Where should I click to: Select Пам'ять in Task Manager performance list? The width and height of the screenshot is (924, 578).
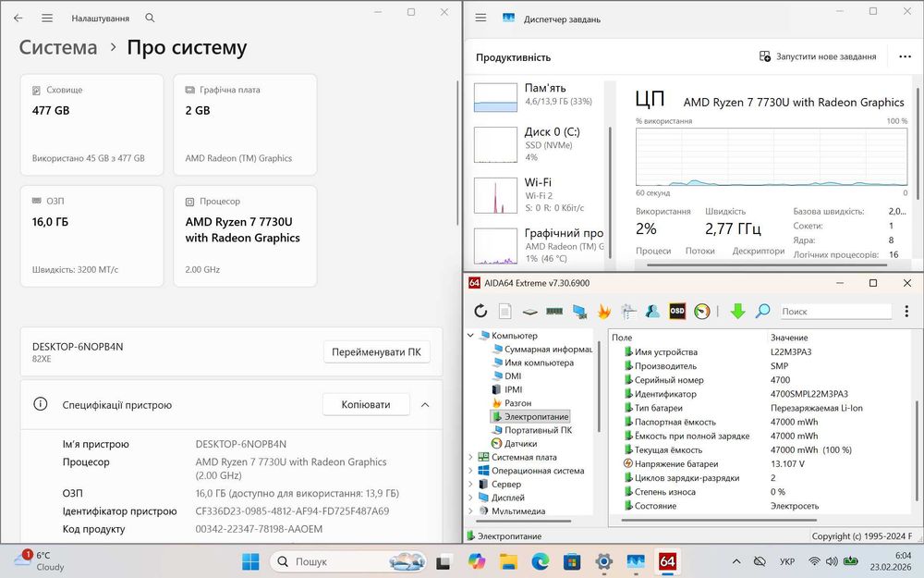(x=538, y=97)
